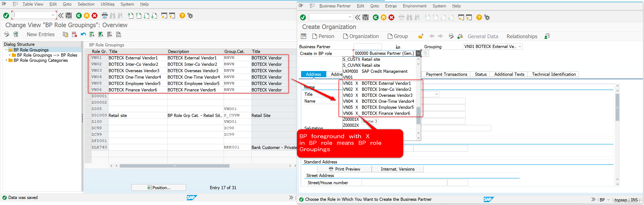Switch to the Technical Identification tab

pyautogui.click(x=553, y=74)
